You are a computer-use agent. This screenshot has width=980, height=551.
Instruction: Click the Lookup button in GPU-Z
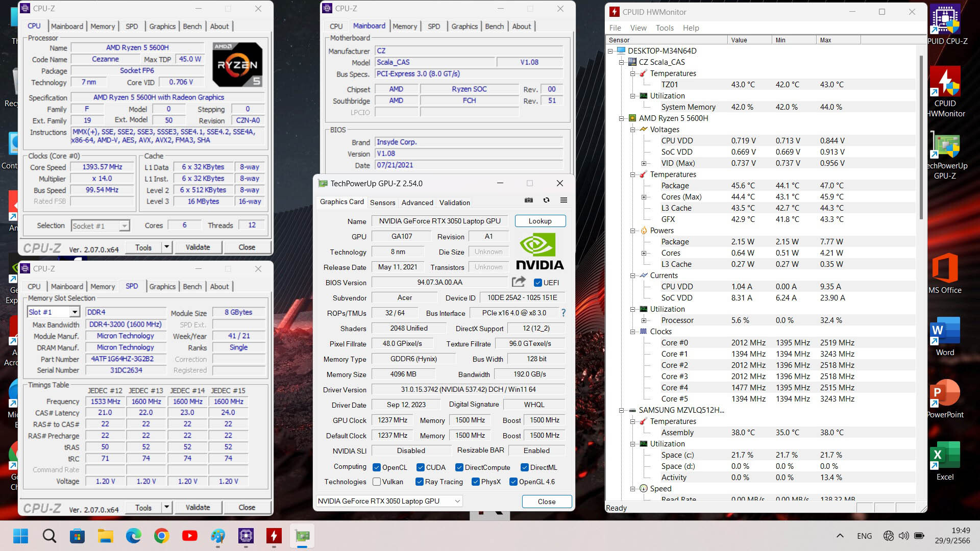pos(540,221)
